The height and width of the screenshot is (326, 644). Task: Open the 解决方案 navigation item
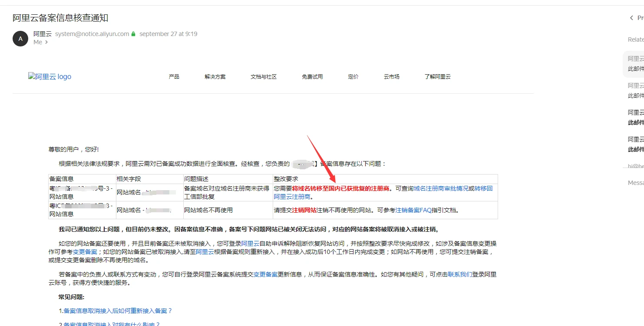click(215, 77)
